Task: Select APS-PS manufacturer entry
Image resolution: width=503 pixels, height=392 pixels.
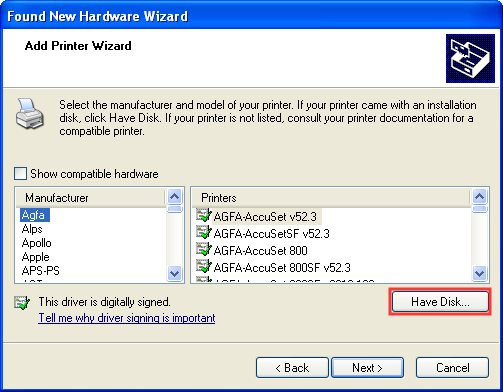Action: click(40, 271)
